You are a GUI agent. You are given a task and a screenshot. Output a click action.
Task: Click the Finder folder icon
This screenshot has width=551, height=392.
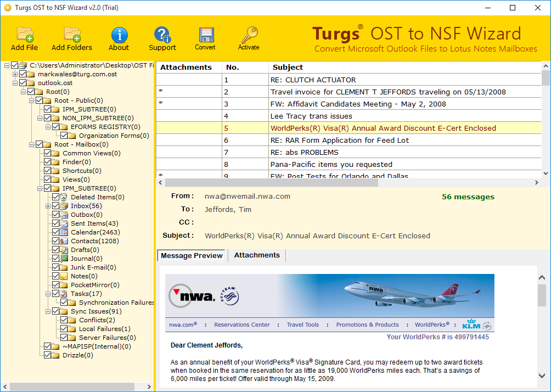coord(55,162)
